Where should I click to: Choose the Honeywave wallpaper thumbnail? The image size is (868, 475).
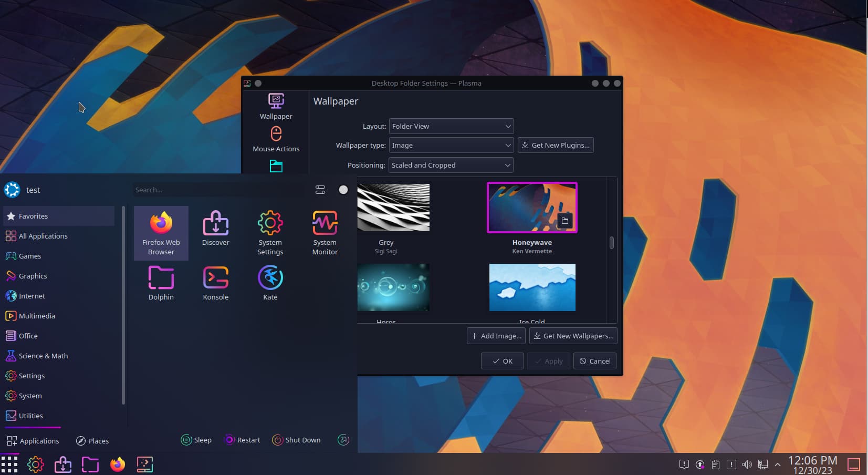pos(532,208)
